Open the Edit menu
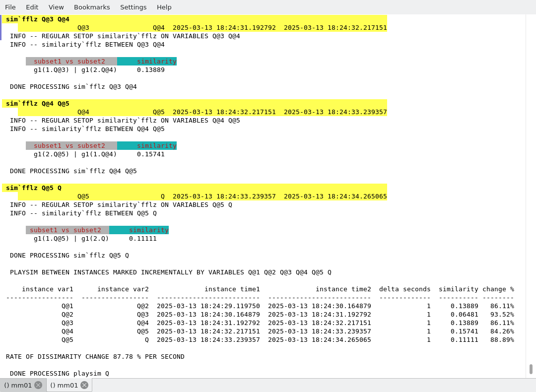 pos(32,7)
